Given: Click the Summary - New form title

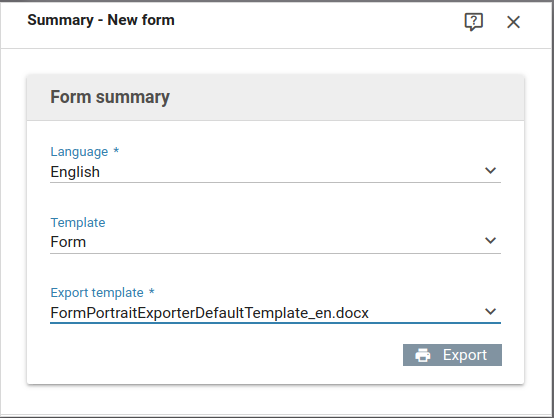Looking at the screenshot, I should (101, 20).
